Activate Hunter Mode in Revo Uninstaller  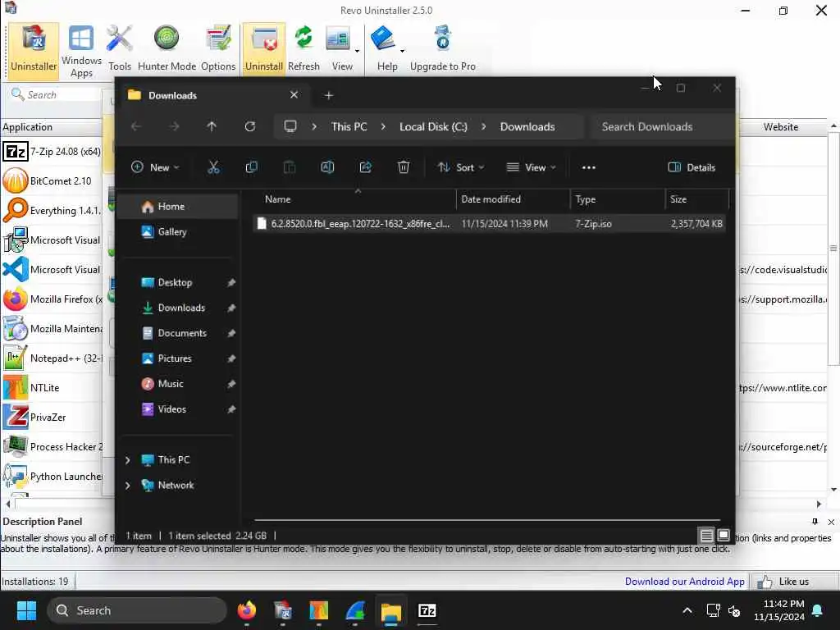pyautogui.click(x=167, y=48)
